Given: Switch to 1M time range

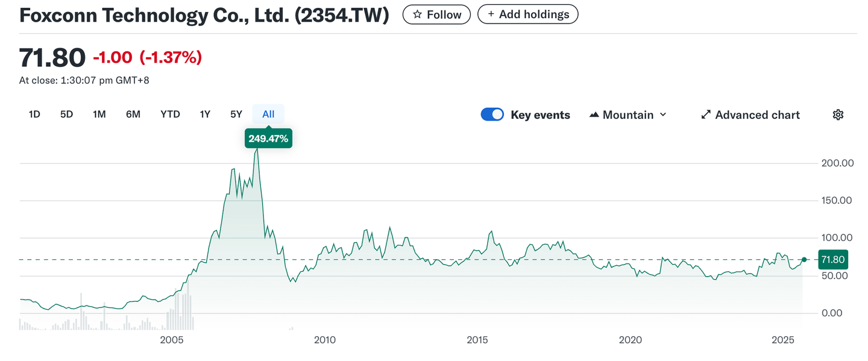Looking at the screenshot, I should pyautogui.click(x=99, y=115).
